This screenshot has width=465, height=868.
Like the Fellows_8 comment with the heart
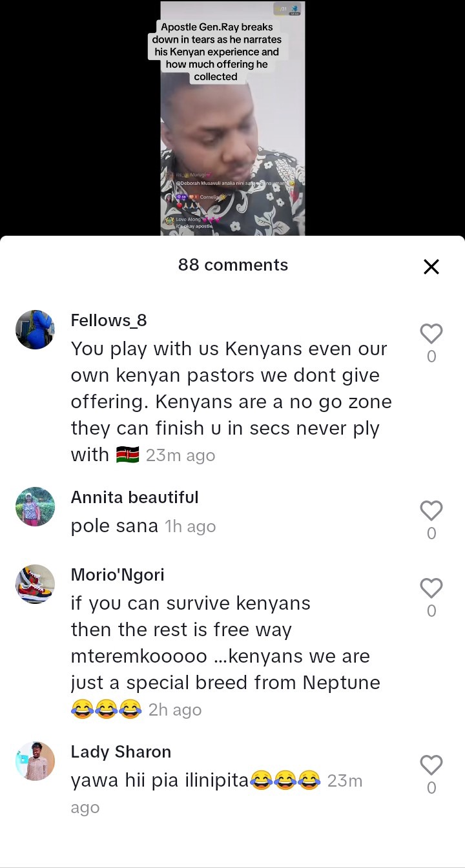[x=431, y=334]
